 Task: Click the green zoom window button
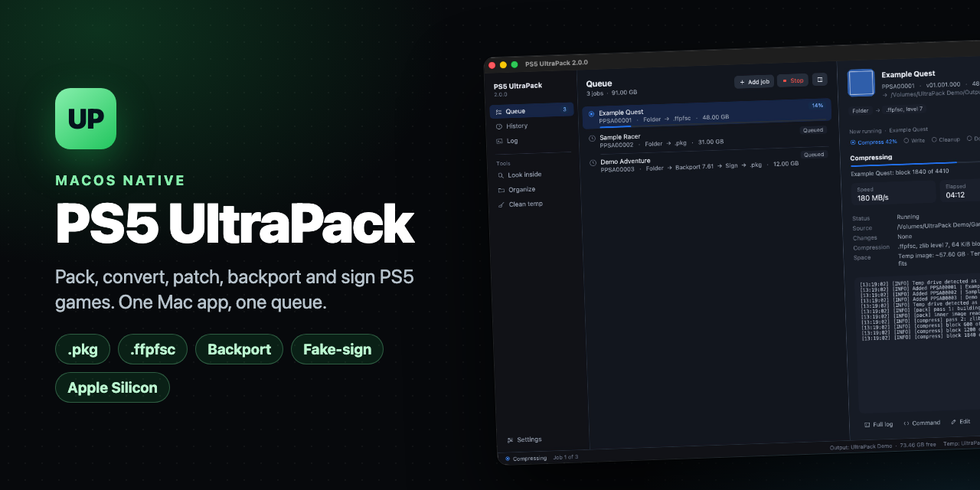[514, 64]
